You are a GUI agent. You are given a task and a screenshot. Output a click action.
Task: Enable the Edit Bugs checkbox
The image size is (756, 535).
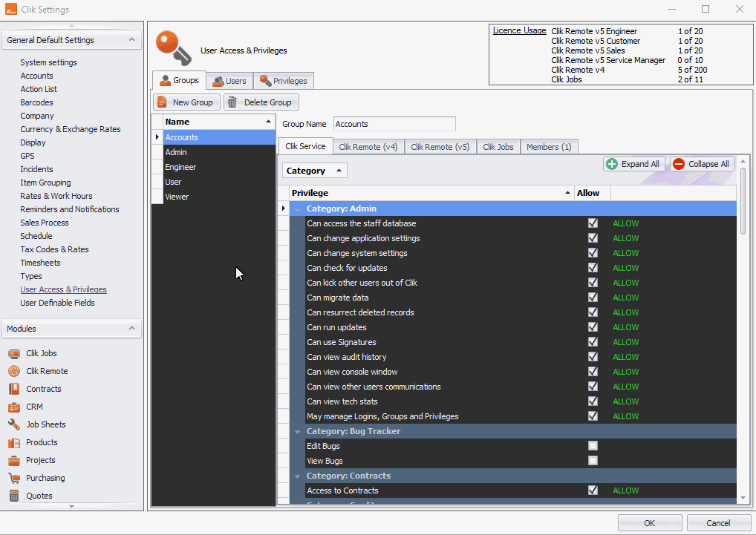(x=593, y=446)
